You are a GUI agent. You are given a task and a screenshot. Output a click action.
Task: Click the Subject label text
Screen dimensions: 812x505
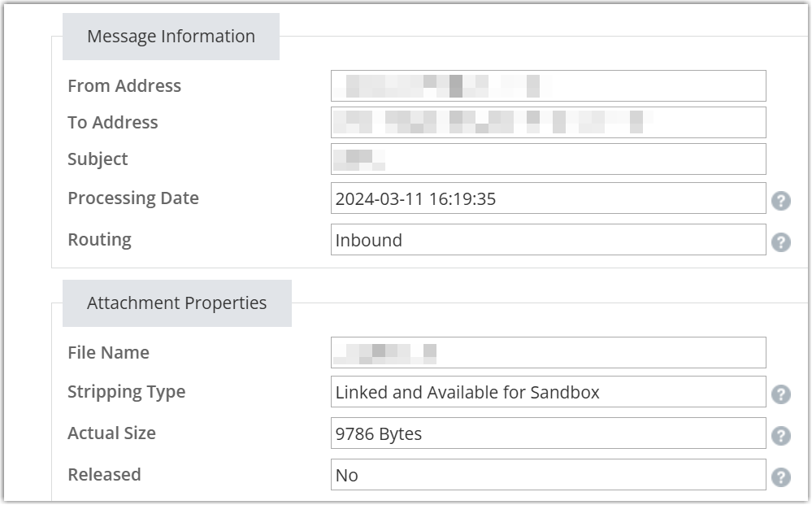pyautogui.click(x=98, y=159)
